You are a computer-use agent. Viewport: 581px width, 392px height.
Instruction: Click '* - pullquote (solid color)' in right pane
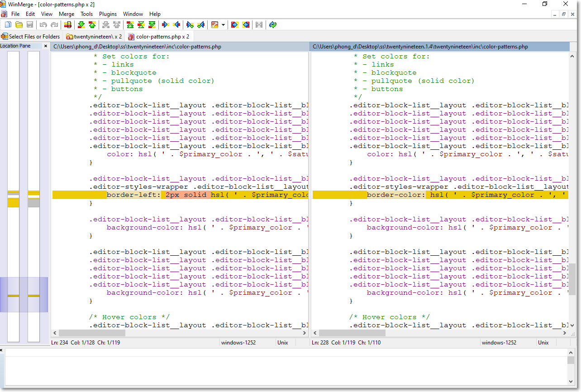pyautogui.click(x=414, y=81)
